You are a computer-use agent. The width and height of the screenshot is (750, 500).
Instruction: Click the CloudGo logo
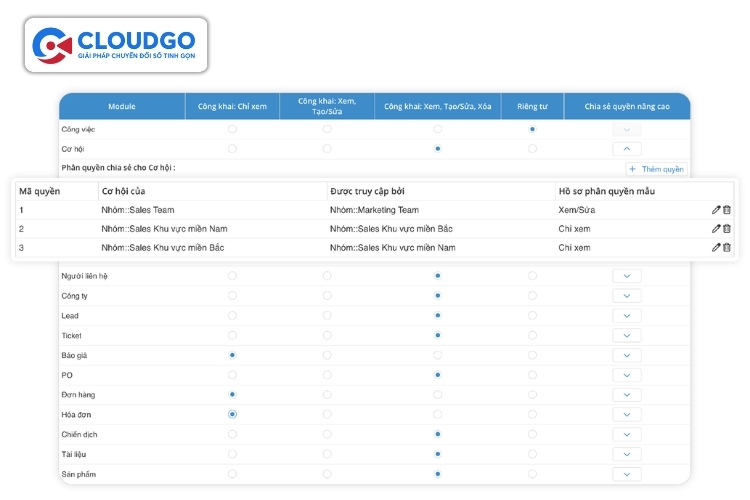118,45
